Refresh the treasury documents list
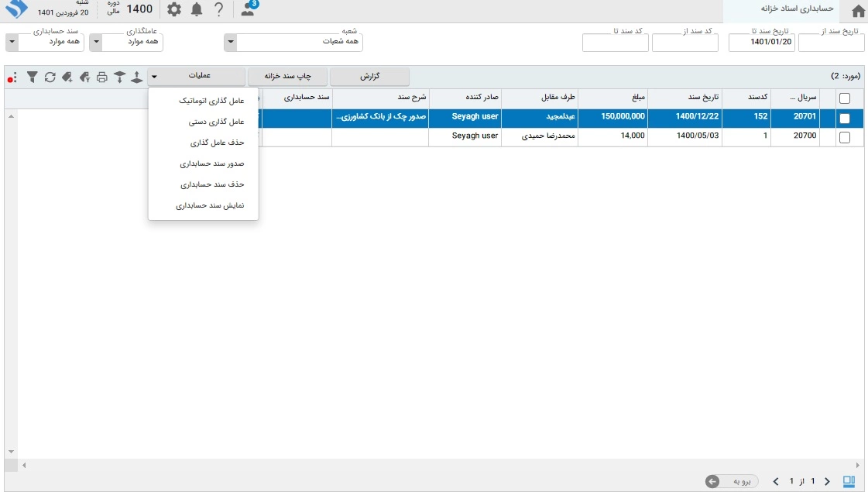868x492 pixels. click(x=50, y=77)
